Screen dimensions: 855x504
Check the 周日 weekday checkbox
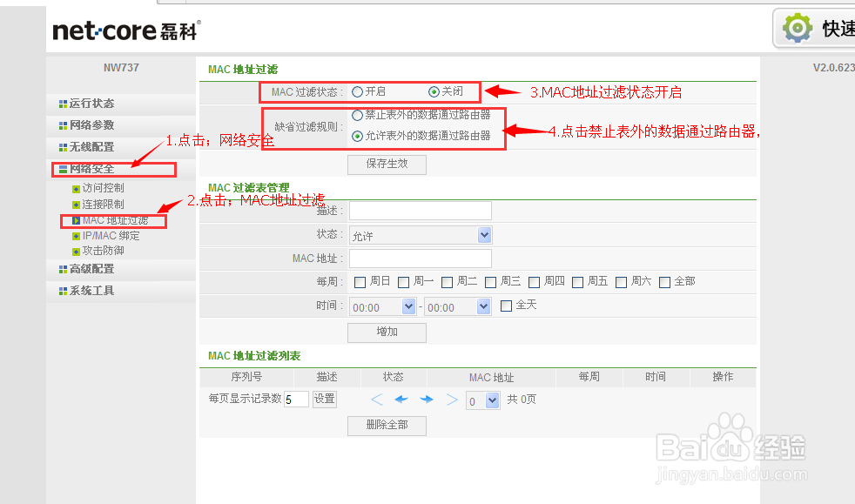pos(360,281)
